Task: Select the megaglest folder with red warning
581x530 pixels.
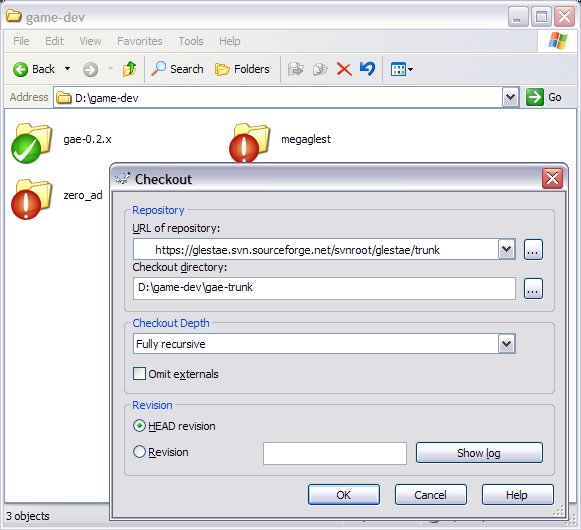Action: tap(250, 143)
